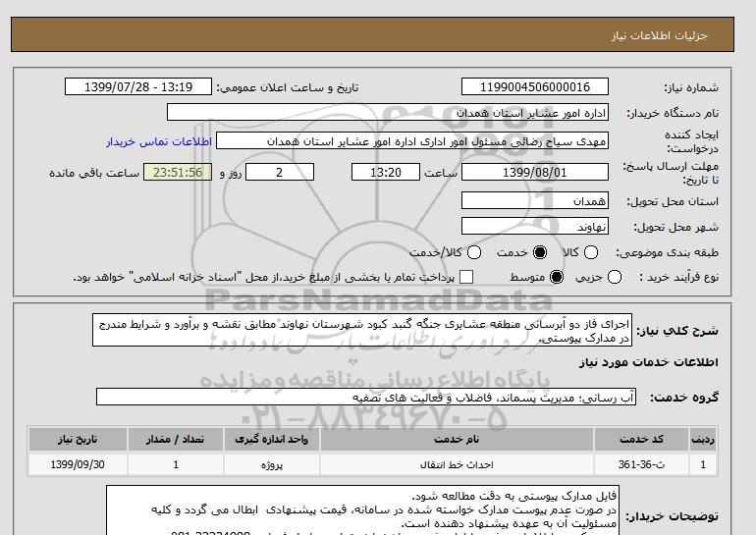Click the اطلاعات خدمات مورد نیاز section heading

point(648,362)
